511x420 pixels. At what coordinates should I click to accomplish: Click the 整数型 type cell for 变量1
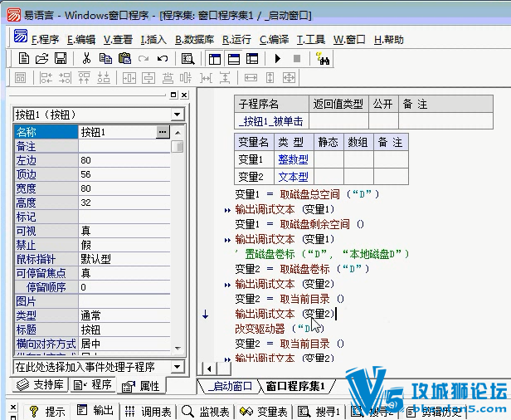(x=294, y=159)
